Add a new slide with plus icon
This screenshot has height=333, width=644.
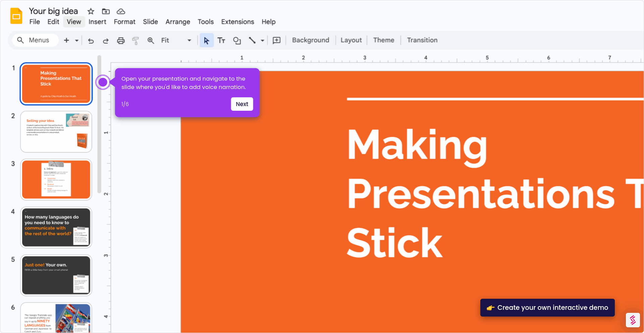[66, 40]
